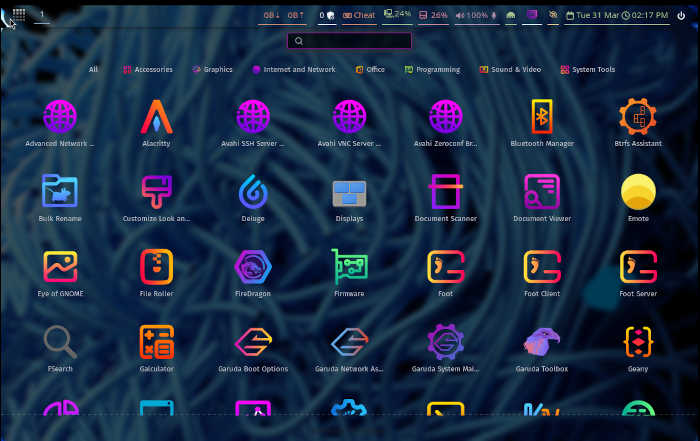Open Document Scanner
Image resolution: width=700 pixels, height=441 pixels.
(x=445, y=193)
